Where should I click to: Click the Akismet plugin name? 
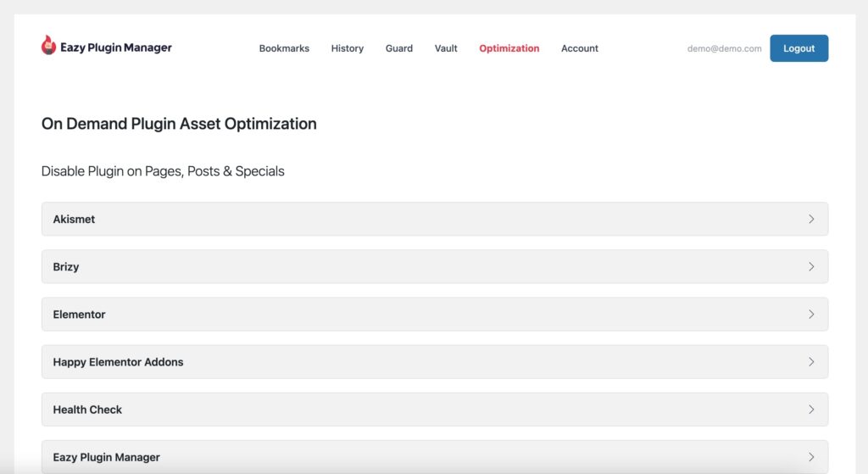point(74,220)
